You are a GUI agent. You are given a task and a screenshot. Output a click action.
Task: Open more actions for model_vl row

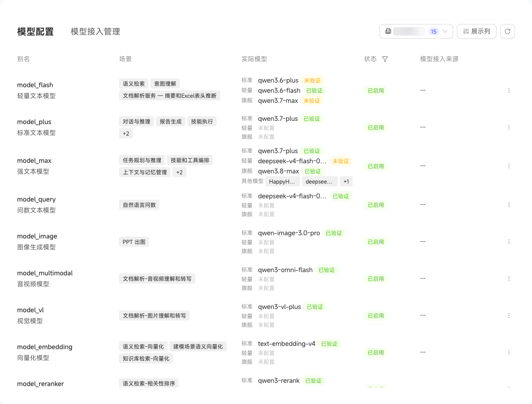tap(508, 315)
